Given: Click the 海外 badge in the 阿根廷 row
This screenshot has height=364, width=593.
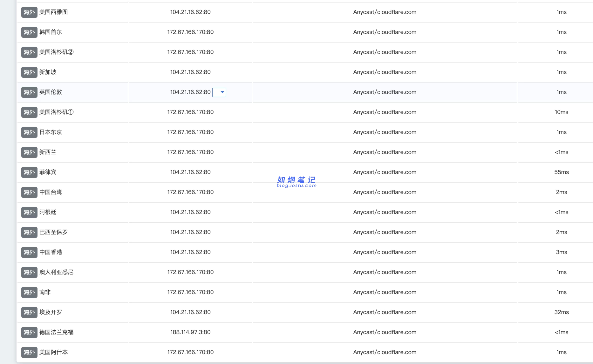Looking at the screenshot, I should (x=29, y=212).
